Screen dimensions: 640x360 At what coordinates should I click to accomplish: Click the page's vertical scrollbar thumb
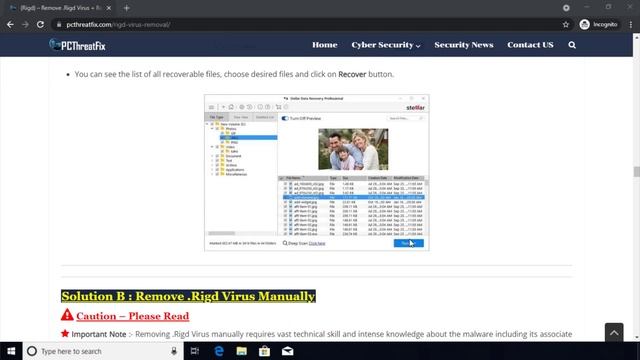pyautogui.click(x=636, y=171)
